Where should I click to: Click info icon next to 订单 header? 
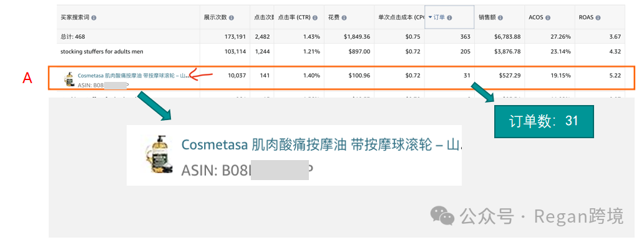(x=449, y=18)
